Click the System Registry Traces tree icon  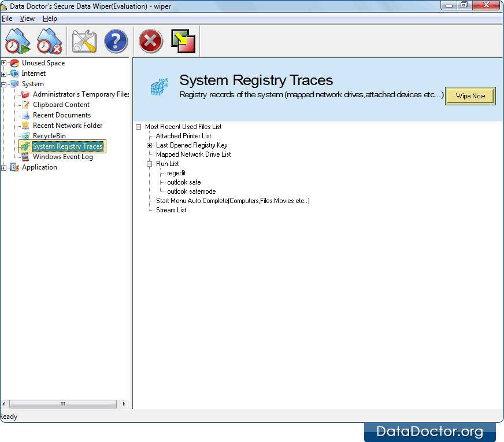tap(25, 146)
